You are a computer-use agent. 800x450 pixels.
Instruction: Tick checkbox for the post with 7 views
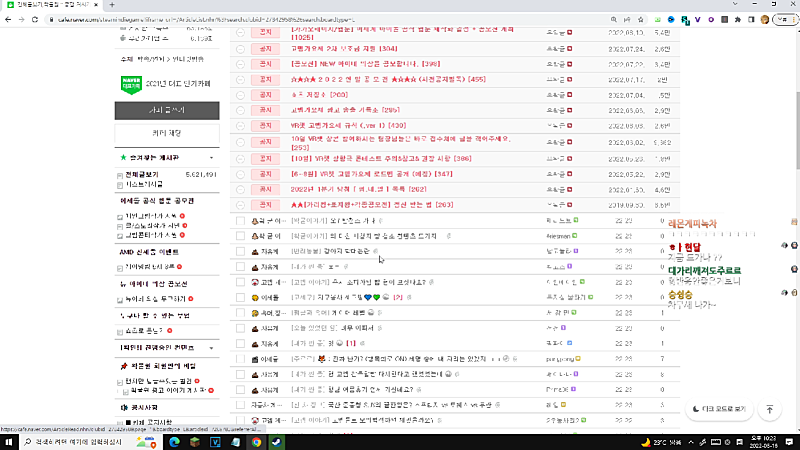[x=240, y=359]
